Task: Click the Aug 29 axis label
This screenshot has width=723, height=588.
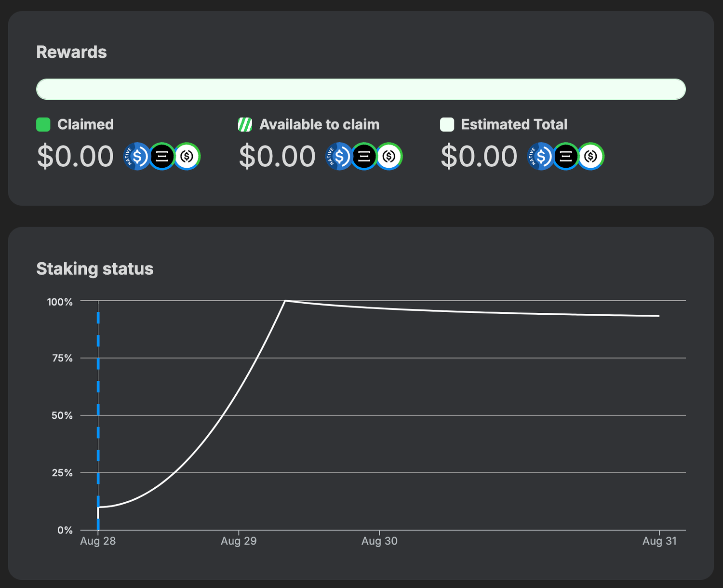Action: (x=239, y=541)
